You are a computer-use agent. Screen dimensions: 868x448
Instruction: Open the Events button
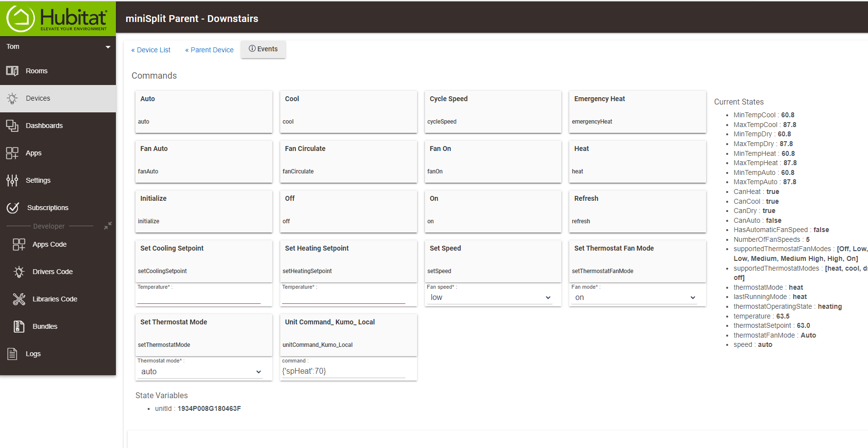tap(263, 49)
